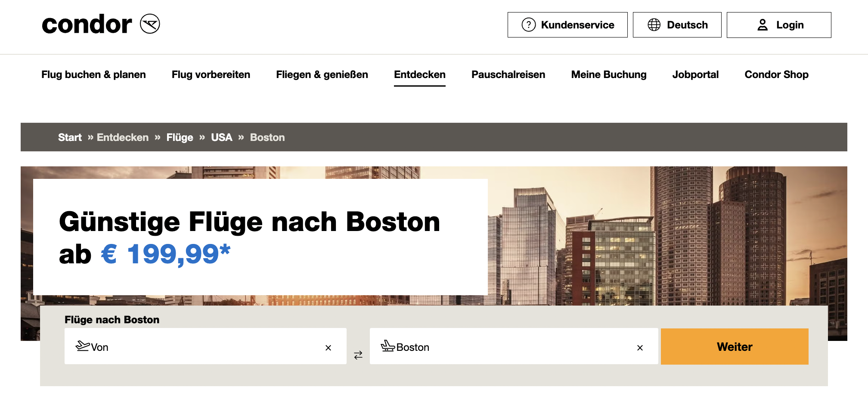Click the USA breadcrumb link
Image resolution: width=868 pixels, height=406 pixels.
pyautogui.click(x=222, y=137)
